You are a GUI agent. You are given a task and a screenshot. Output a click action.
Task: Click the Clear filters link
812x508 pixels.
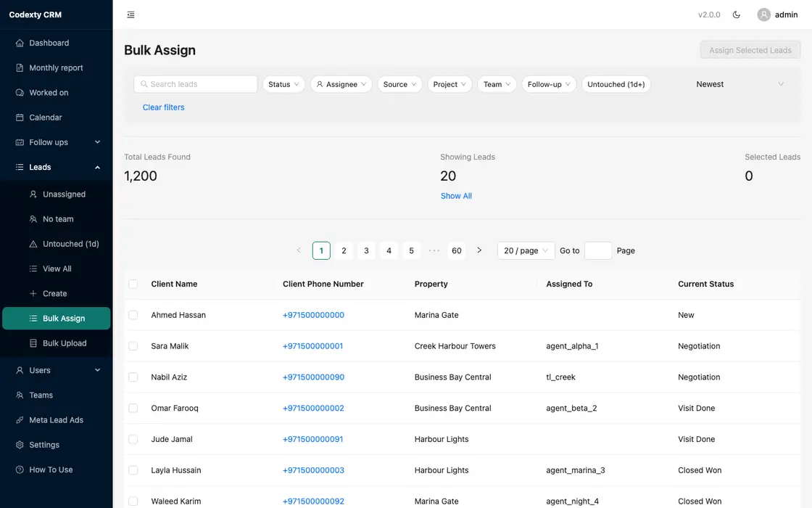pos(164,107)
